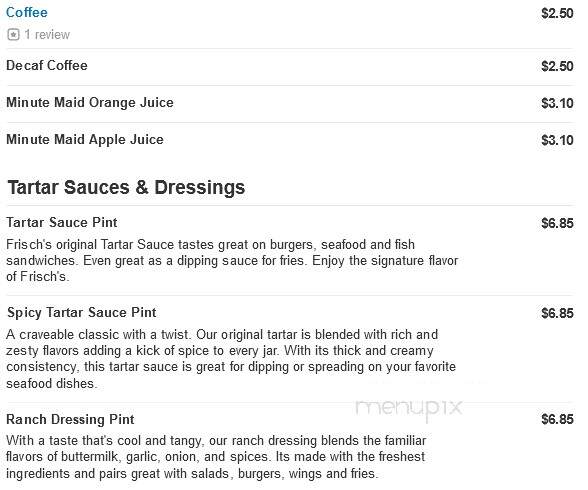Click the Frisch's original Tartar Sauce description
588x490 pixels.
click(232, 261)
